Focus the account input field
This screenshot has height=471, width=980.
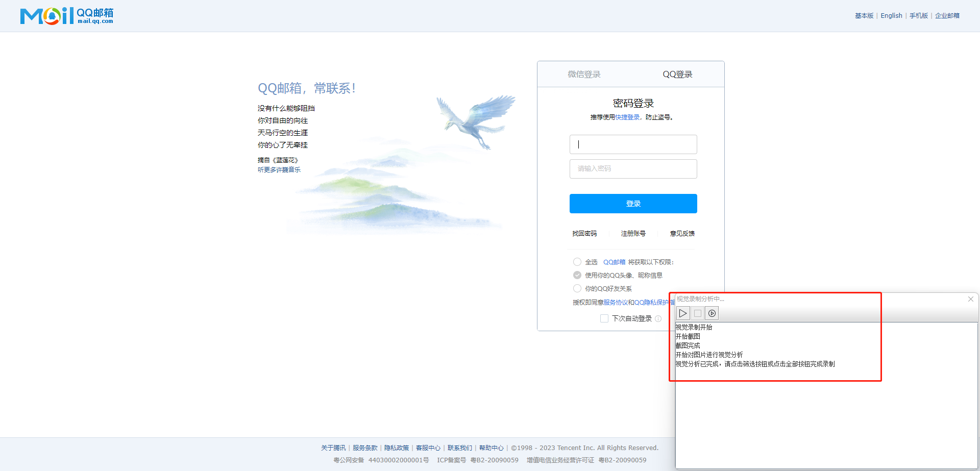(x=633, y=144)
